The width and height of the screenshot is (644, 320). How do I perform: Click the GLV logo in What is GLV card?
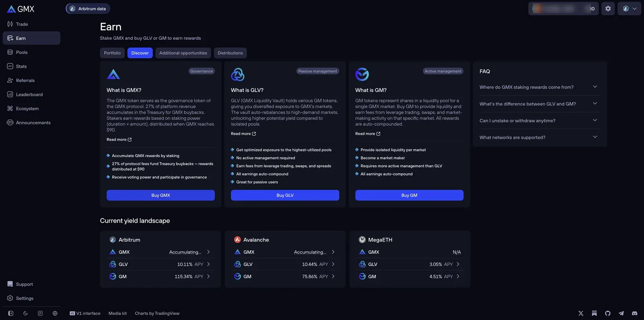click(238, 74)
